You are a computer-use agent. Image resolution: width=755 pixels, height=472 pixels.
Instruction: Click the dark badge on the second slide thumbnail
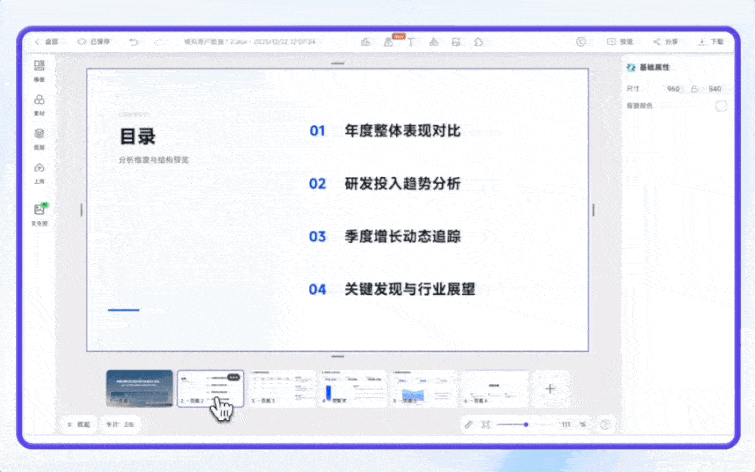(234, 377)
